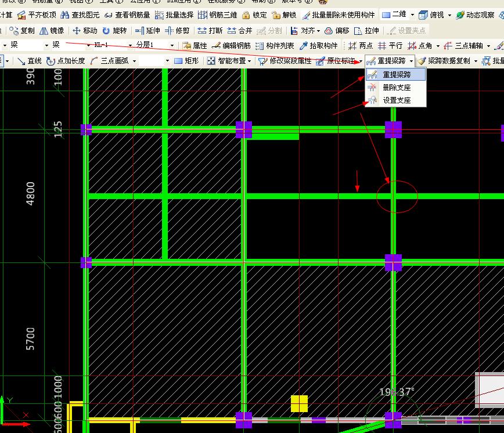This screenshot has width=504, height=433.
Task: Expand the 二维 view mode dropdown
Action: [412, 15]
